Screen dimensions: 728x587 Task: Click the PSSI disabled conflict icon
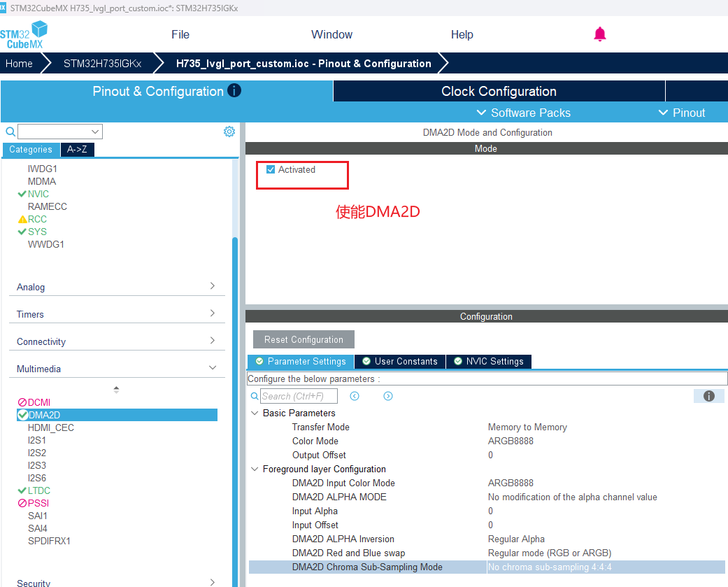22,503
